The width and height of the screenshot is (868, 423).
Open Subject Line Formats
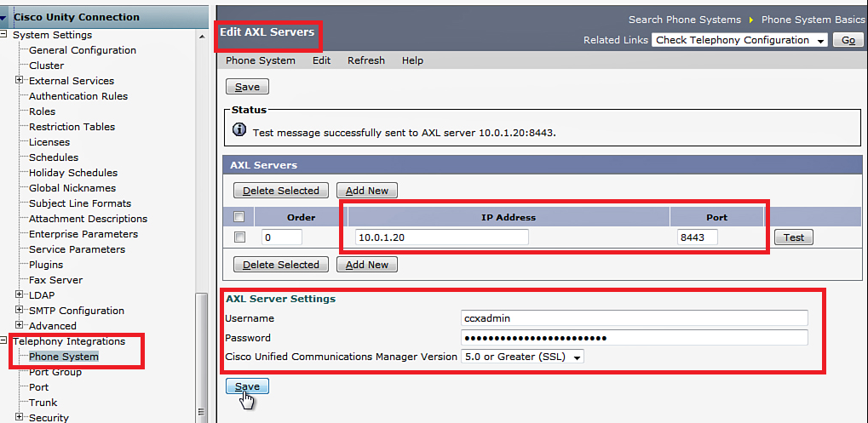coord(80,203)
